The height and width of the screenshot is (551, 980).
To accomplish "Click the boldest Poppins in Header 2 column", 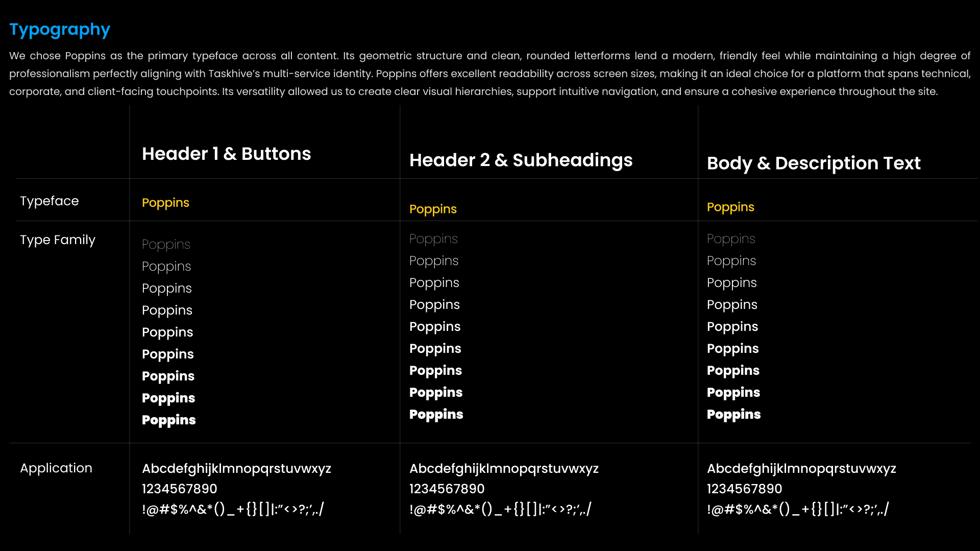I will coord(436,415).
